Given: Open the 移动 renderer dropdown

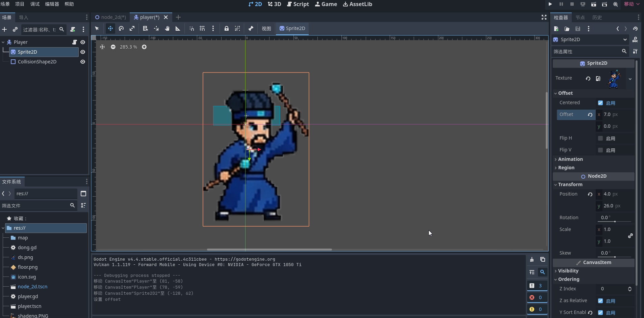Looking at the screenshot, I should click(x=632, y=4).
